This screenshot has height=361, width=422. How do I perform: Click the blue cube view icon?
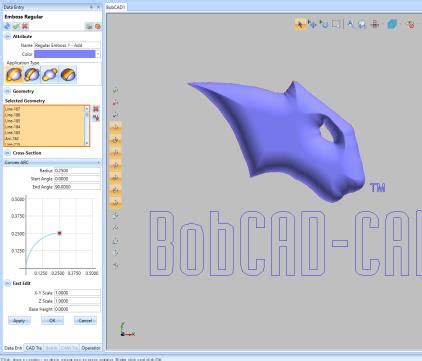392,24
